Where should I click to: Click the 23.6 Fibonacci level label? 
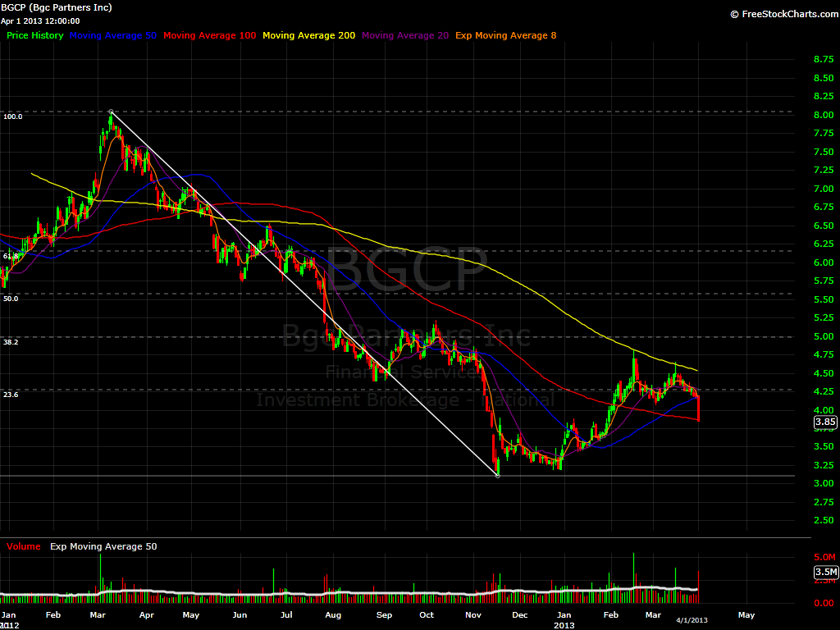point(11,395)
